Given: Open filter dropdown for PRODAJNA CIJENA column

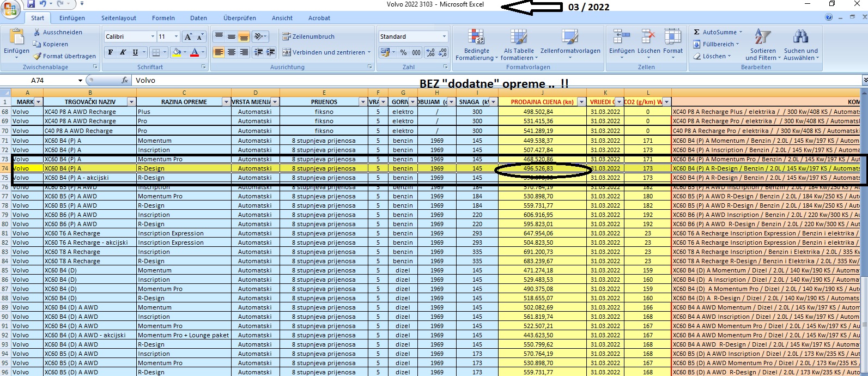Looking at the screenshot, I should 581,102.
